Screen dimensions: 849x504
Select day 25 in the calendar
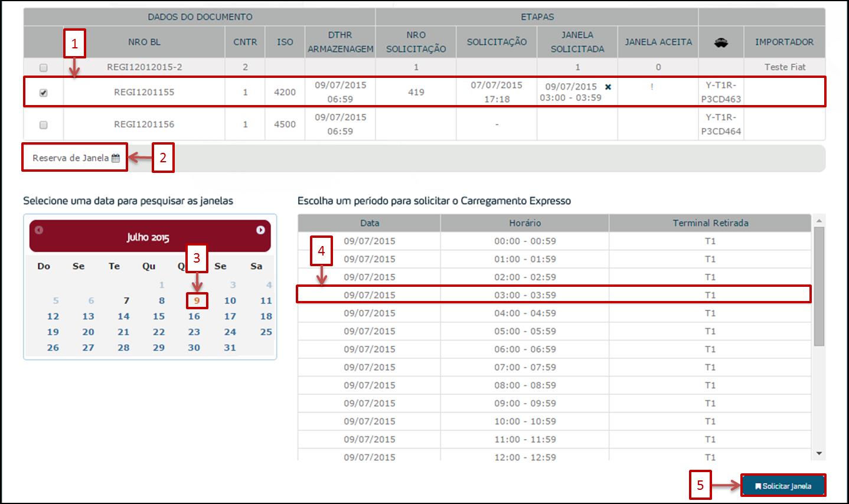tap(266, 332)
